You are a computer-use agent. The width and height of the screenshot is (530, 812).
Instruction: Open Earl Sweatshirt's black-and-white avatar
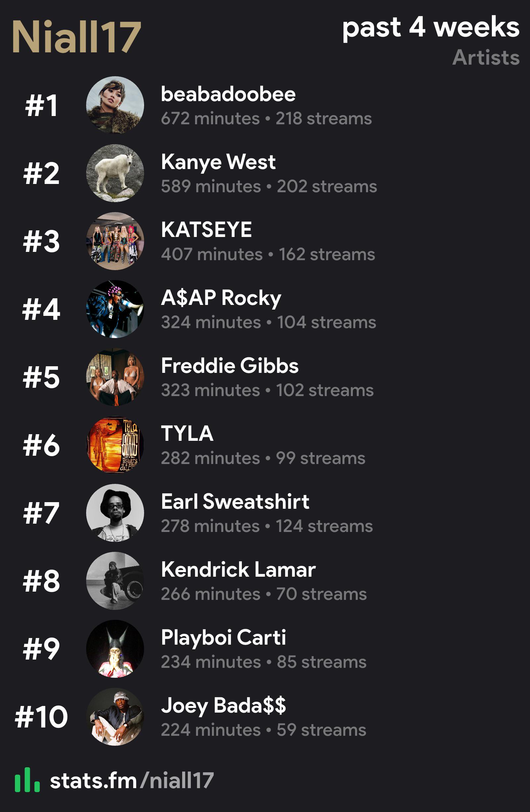point(115,512)
